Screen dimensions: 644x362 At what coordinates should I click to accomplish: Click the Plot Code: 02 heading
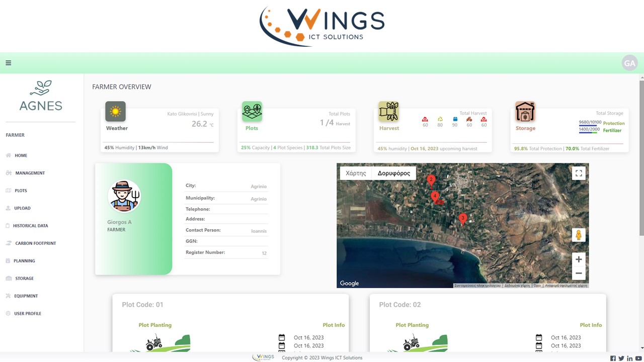[x=399, y=305]
